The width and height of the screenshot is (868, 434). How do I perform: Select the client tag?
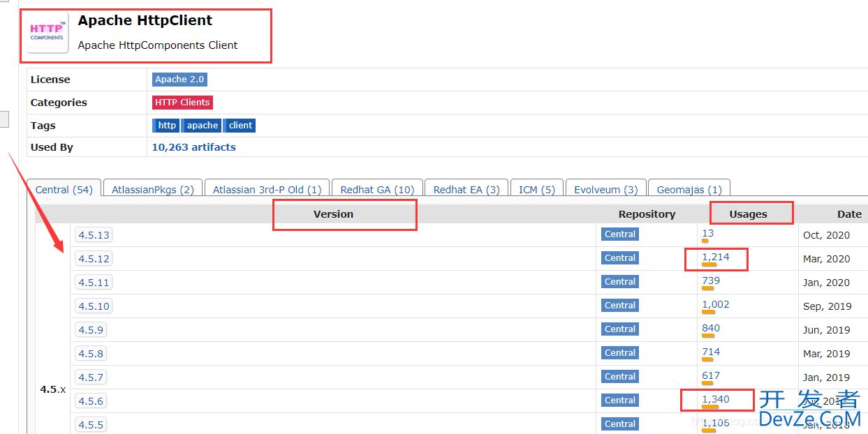coord(240,126)
